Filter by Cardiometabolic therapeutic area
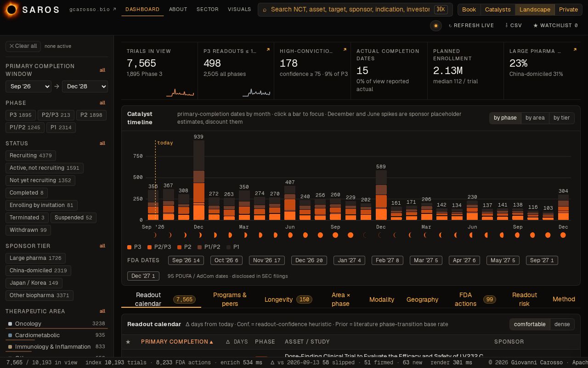Screen dimensions: 588x368 [x=57, y=335]
